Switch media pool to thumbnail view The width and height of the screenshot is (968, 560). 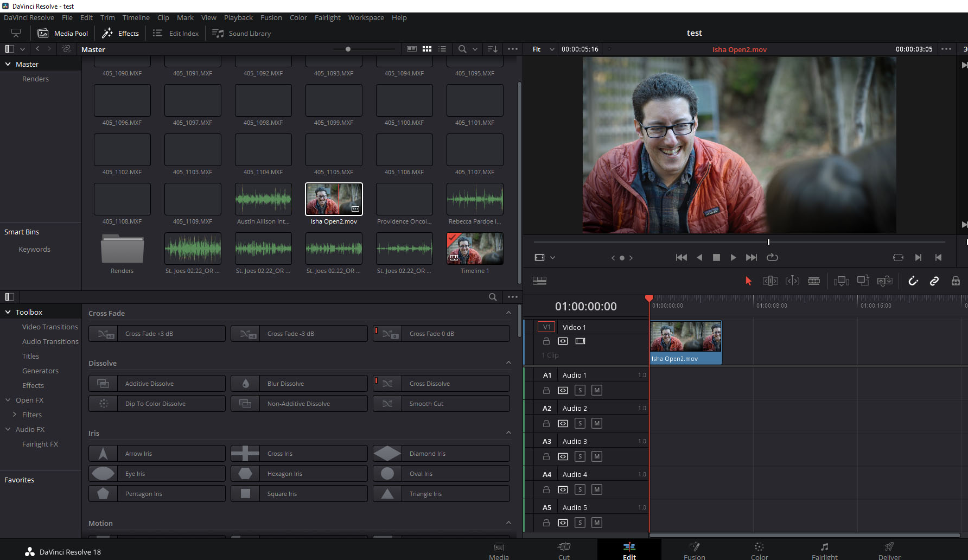coord(427,49)
